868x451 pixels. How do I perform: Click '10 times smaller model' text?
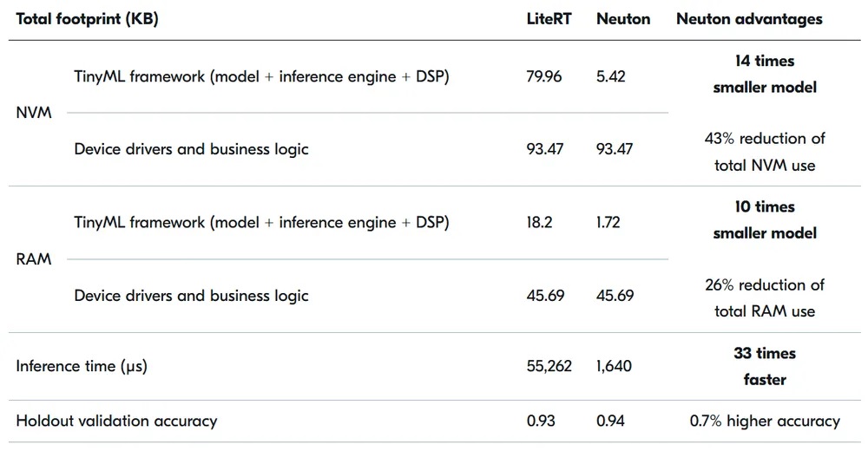pos(765,219)
